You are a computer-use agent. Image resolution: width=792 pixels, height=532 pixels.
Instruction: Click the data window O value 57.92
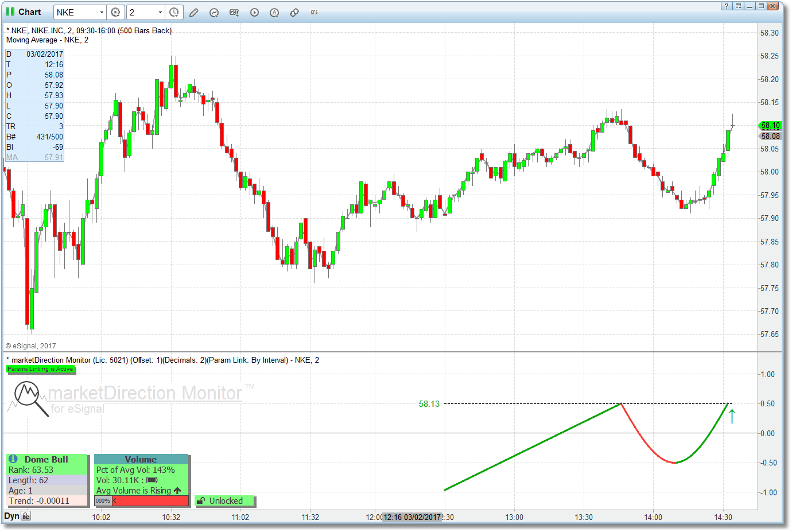[x=54, y=85]
